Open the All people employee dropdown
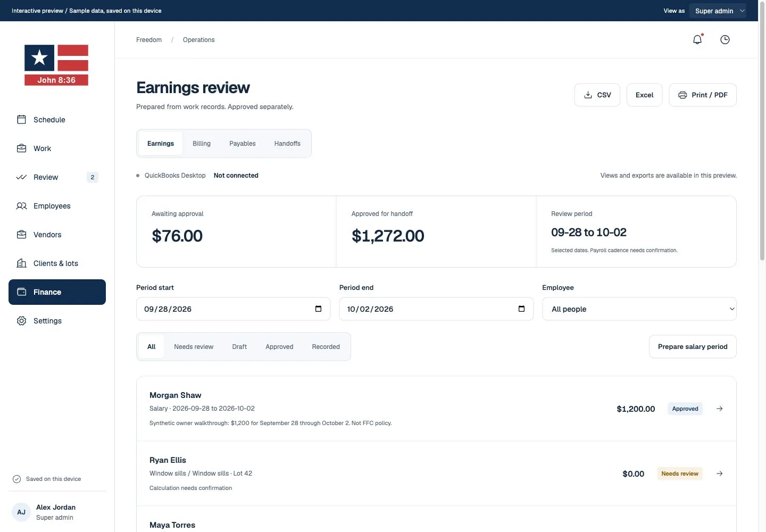The width and height of the screenshot is (766, 532). point(639,309)
